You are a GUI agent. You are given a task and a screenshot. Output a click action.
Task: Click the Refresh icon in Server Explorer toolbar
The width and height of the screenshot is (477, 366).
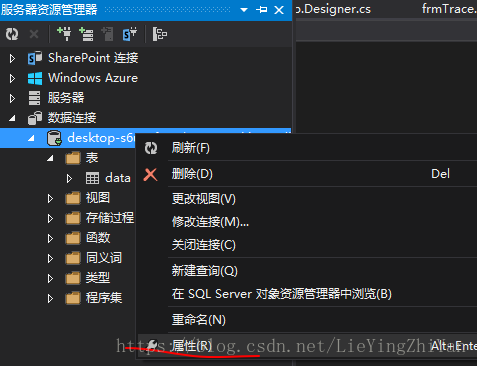(x=12, y=34)
